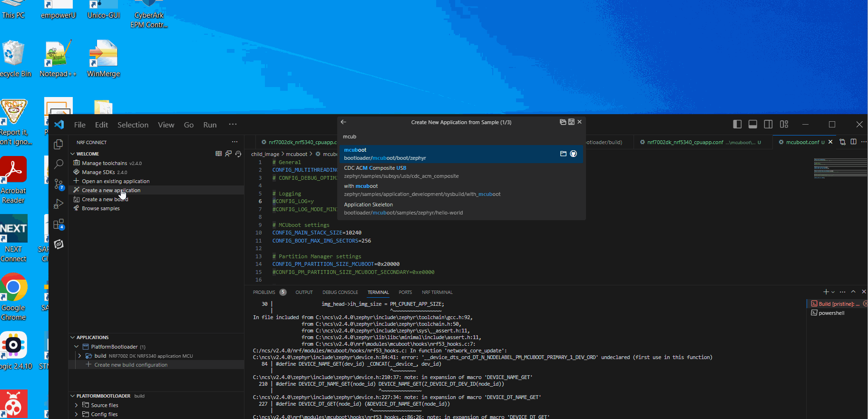The image size is (868, 419).
Task: Switch to the OUTPUT panel tab
Action: click(304, 292)
